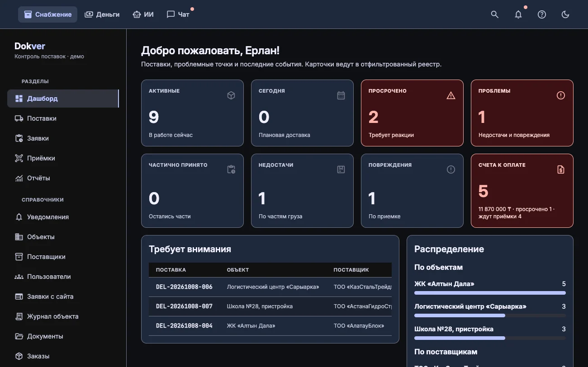Select Дашборд in the sidebar
Viewport: 588px width, 367px height.
63,99
